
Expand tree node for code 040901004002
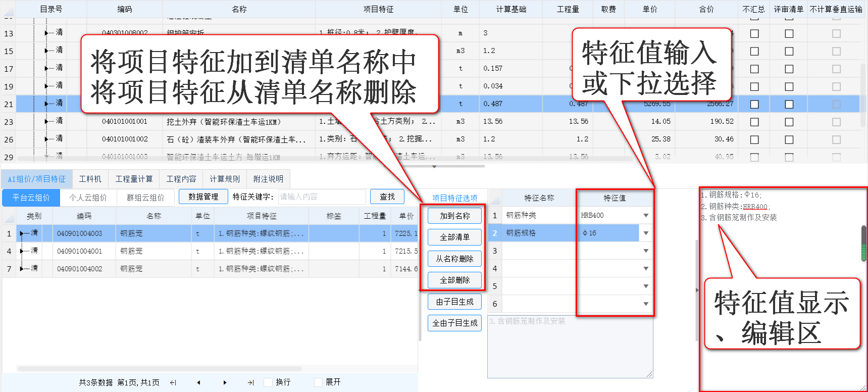[x=22, y=269]
